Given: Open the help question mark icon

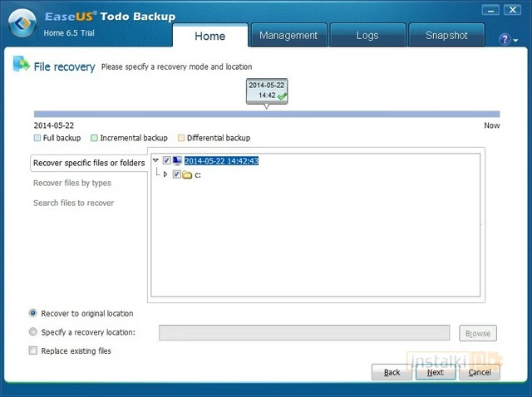Looking at the screenshot, I should [505, 39].
